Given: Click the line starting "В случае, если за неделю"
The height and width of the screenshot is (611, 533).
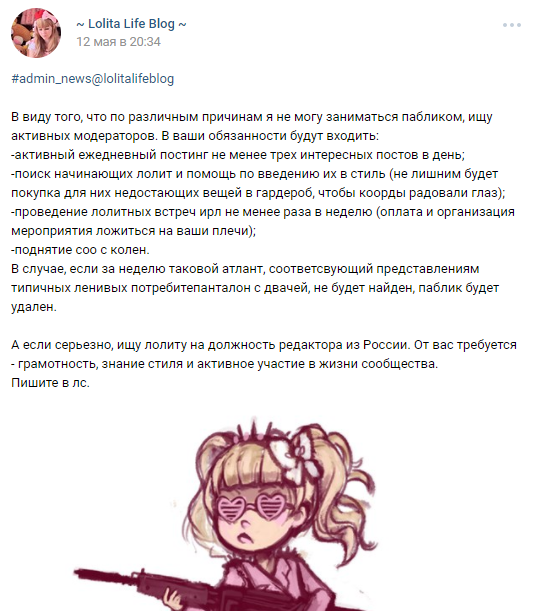Looking at the screenshot, I should [245, 269].
